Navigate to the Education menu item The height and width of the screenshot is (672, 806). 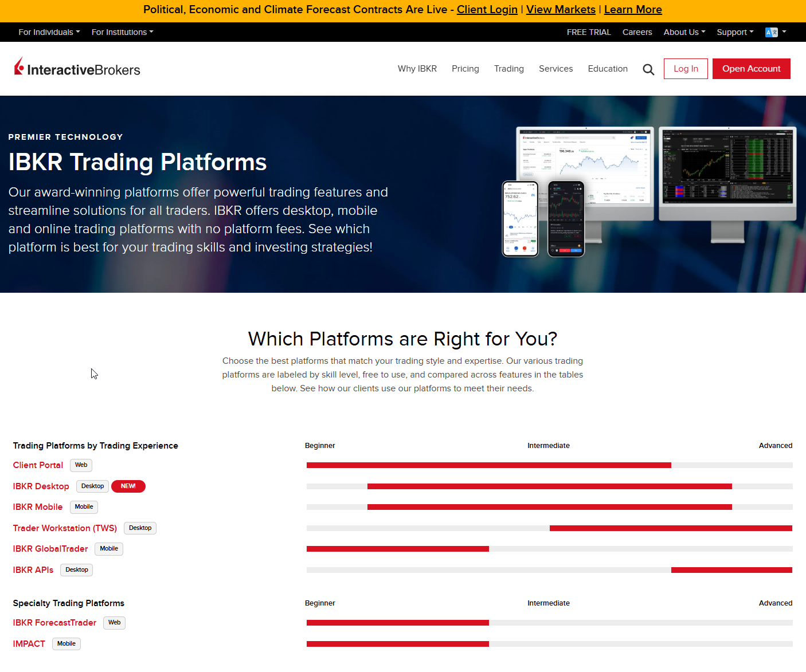click(608, 69)
